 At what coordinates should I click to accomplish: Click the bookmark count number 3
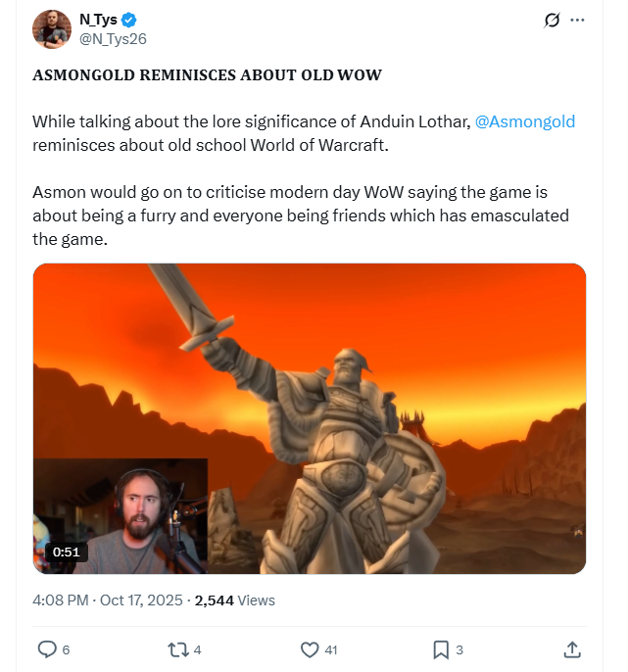459,650
